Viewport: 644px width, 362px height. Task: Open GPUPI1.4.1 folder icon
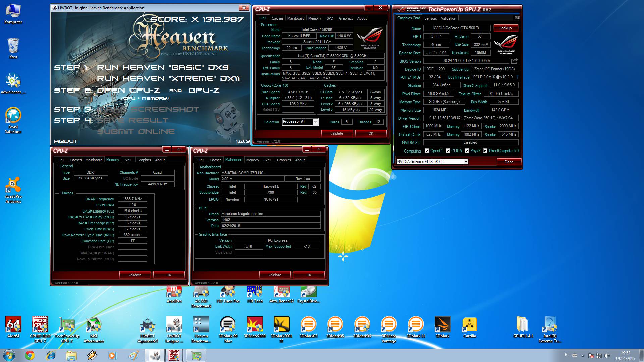[523, 327]
